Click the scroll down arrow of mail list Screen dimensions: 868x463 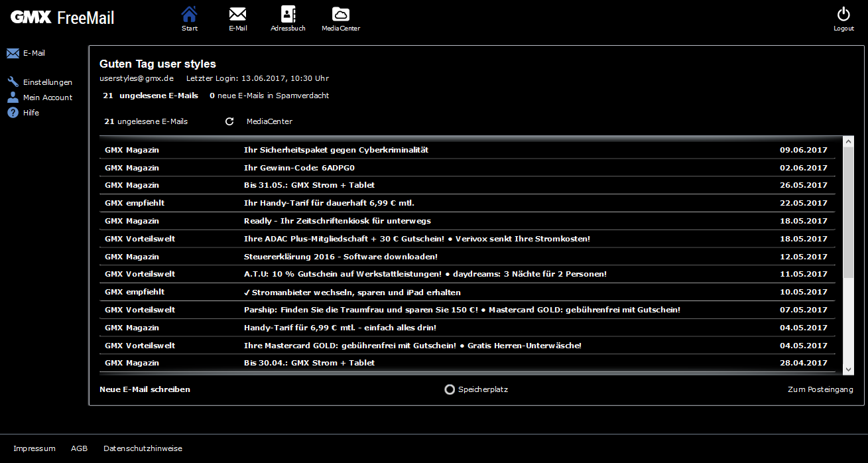coord(848,369)
